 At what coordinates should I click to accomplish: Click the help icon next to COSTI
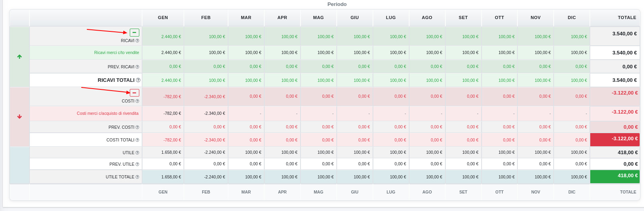tap(137, 101)
